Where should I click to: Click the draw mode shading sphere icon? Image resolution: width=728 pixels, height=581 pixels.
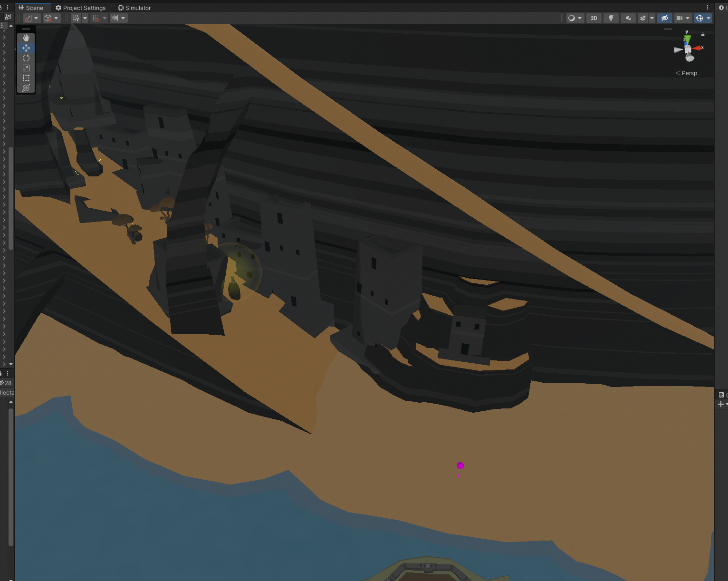click(x=572, y=18)
